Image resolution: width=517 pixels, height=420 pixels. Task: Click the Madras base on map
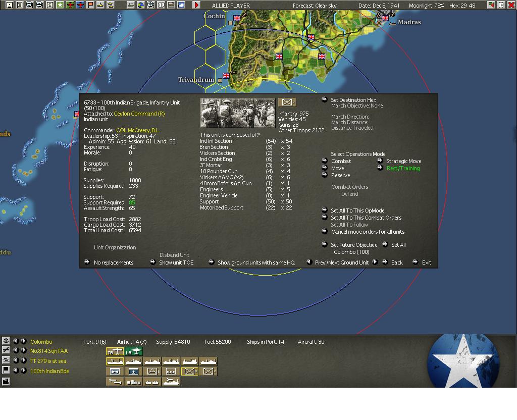(385, 18)
